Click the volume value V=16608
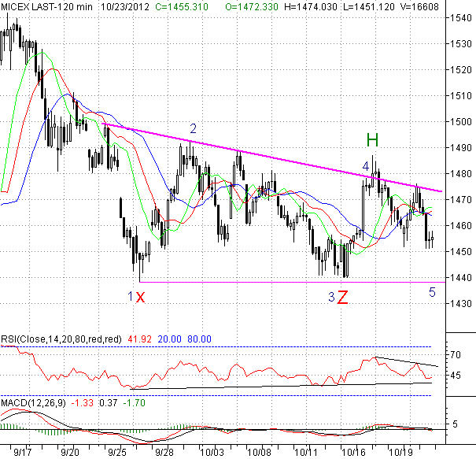 pos(419,6)
